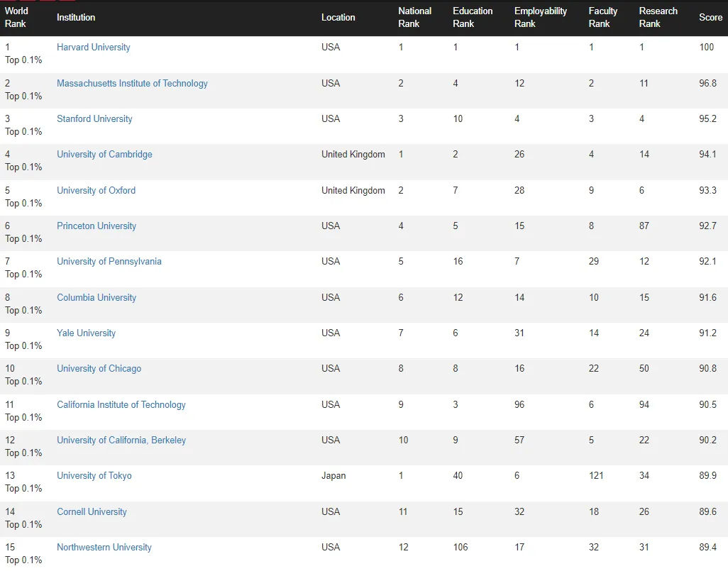Click Cornell University link

tap(92, 512)
